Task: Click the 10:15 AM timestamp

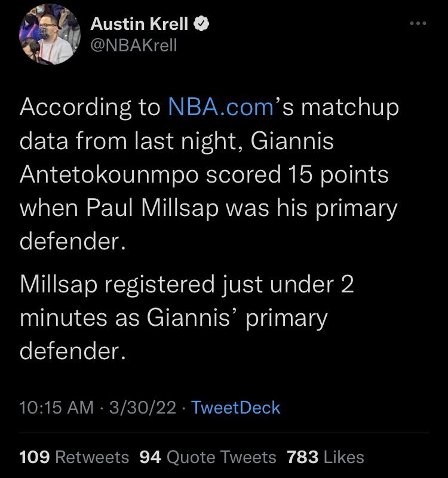Action: point(57,408)
